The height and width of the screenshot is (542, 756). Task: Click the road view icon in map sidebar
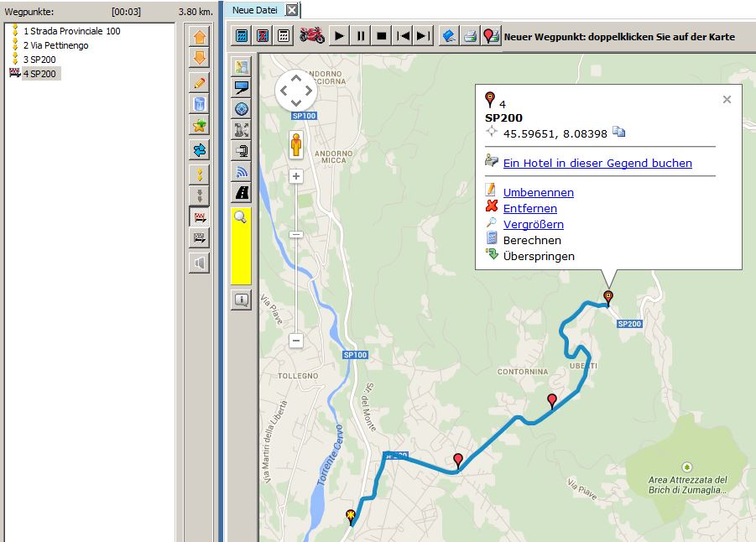coord(242,193)
